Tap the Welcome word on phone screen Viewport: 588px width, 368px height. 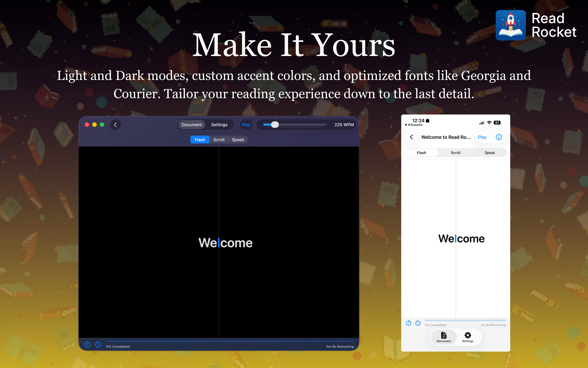click(461, 239)
